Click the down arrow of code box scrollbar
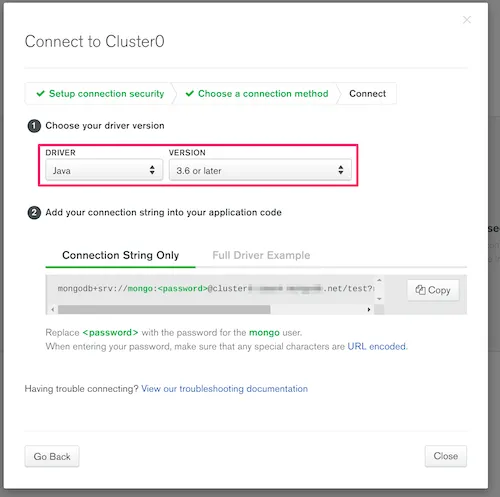 tap(379, 299)
